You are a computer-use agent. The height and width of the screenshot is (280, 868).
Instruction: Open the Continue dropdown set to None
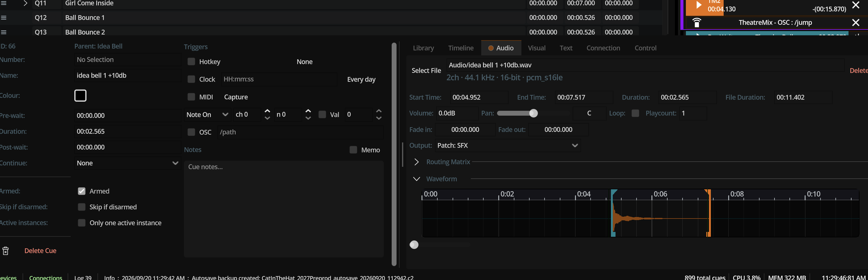pyautogui.click(x=127, y=163)
